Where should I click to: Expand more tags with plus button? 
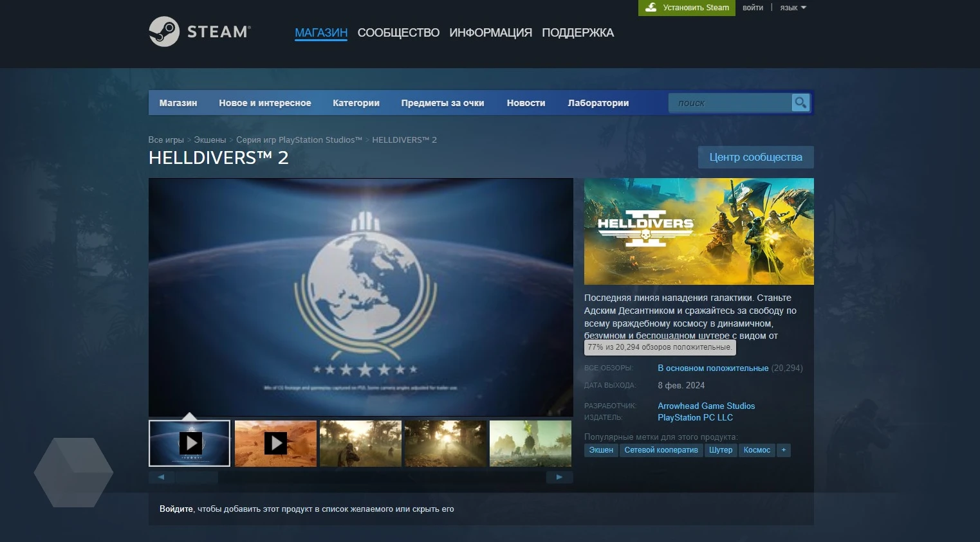(783, 450)
